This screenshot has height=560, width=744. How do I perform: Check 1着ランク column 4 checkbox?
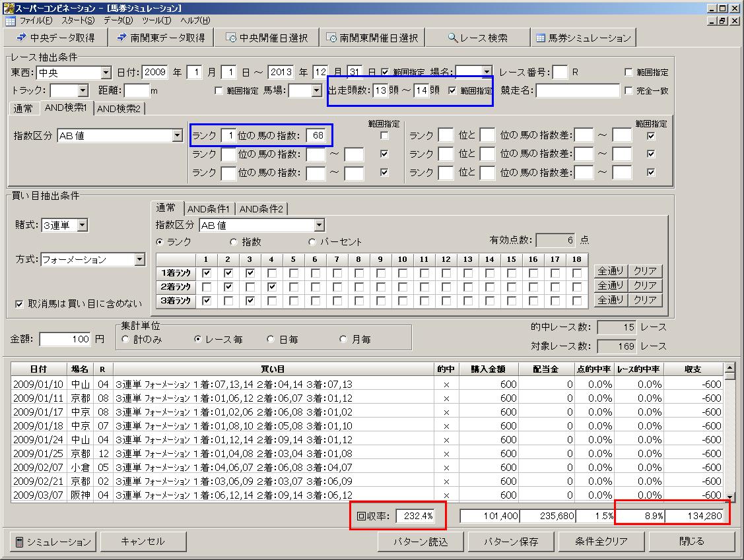(x=271, y=273)
